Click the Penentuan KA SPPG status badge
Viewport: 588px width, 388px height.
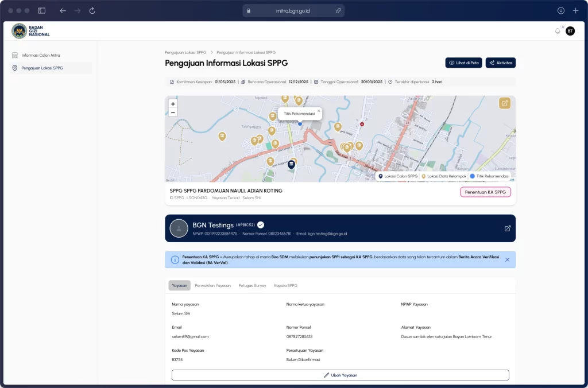pyautogui.click(x=485, y=192)
